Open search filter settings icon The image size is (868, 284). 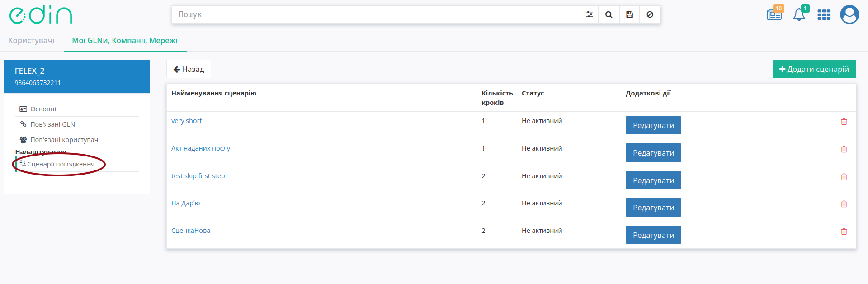coord(590,14)
